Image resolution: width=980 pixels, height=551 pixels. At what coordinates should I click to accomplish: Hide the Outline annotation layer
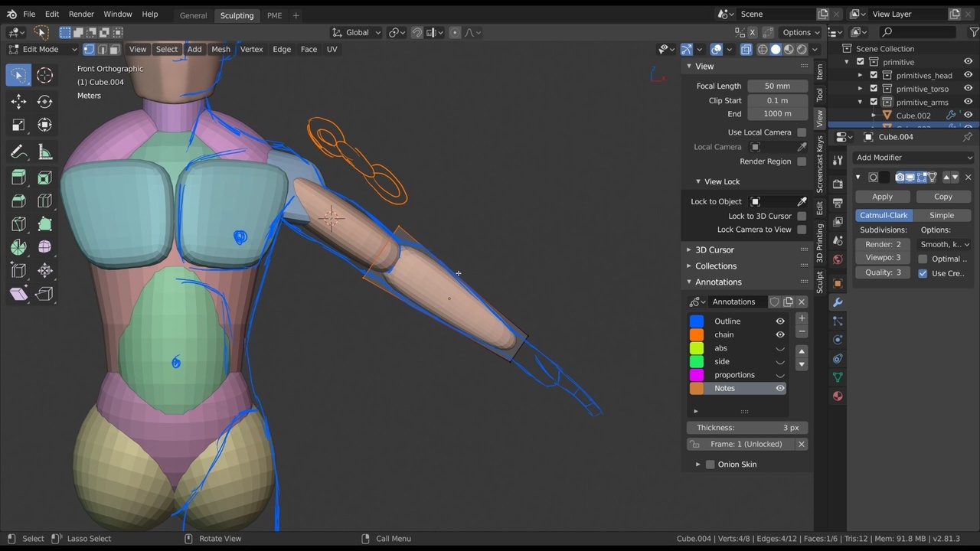point(780,321)
